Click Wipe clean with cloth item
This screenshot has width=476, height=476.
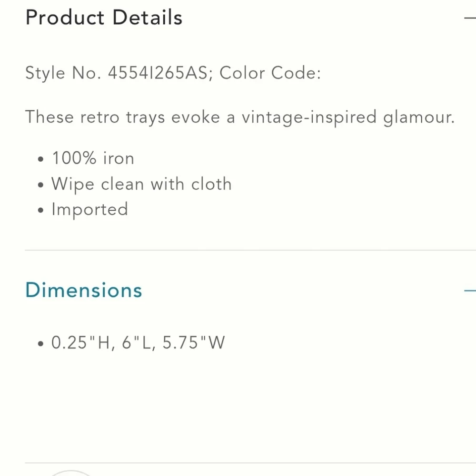tap(141, 185)
